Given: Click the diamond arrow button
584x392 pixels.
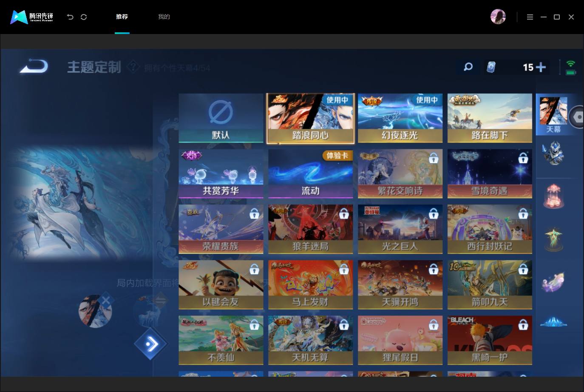Looking at the screenshot, I should click(x=151, y=344).
